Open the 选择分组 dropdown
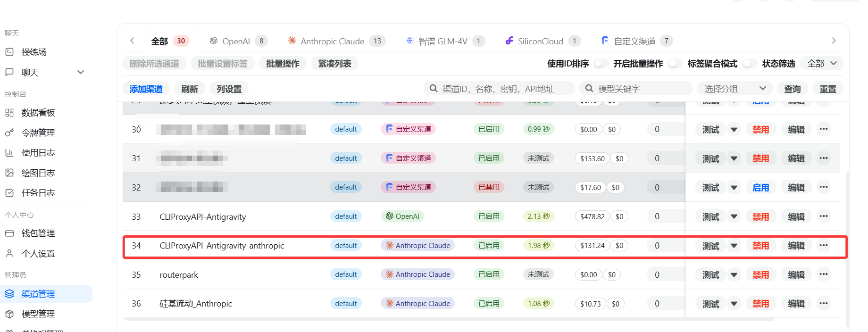This screenshot has width=868, height=332. 734,88
